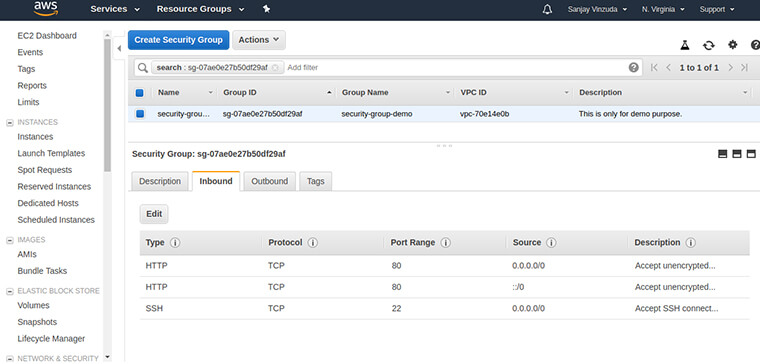Click the ::/0 source value

tap(518, 287)
